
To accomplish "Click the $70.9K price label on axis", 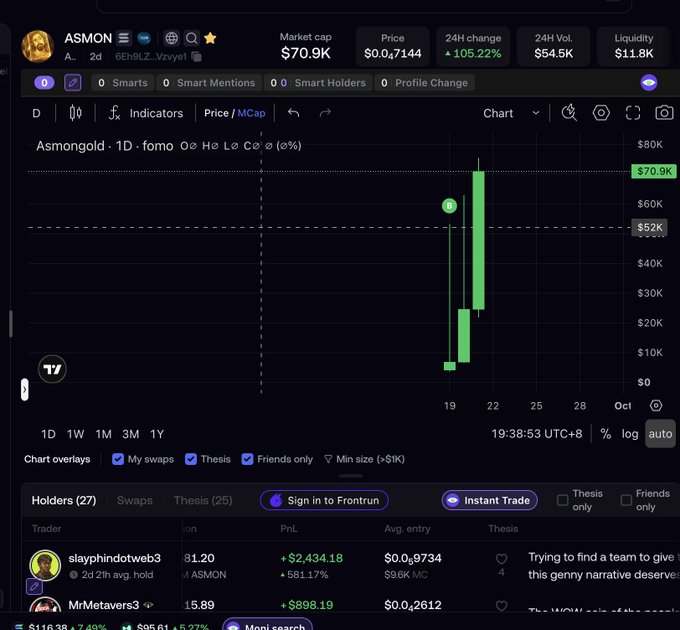I will point(654,171).
